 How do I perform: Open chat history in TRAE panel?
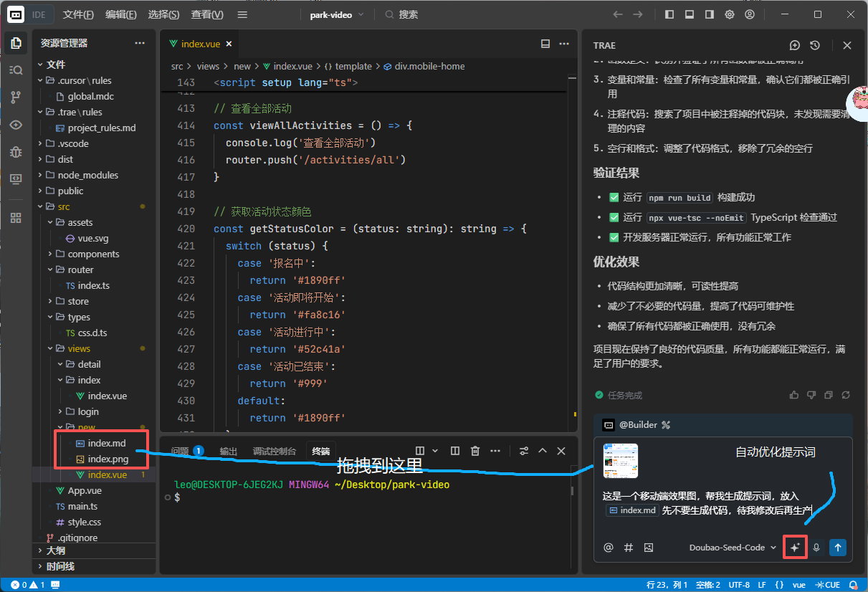(815, 45)
